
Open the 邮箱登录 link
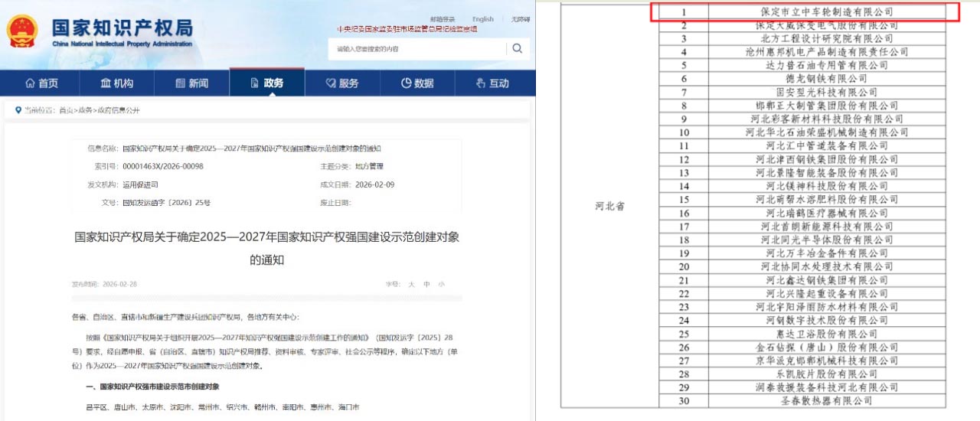(x=442, y=19)
